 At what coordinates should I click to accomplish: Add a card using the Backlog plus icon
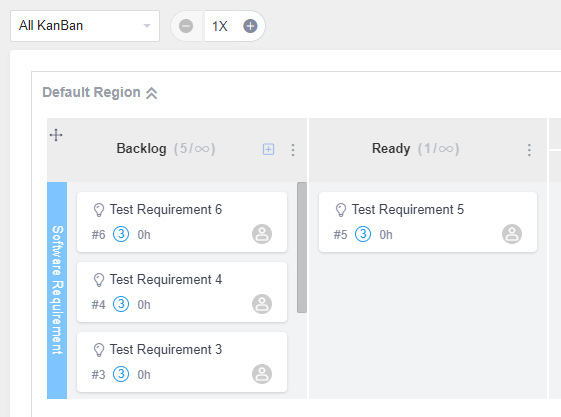pos(268,149)
